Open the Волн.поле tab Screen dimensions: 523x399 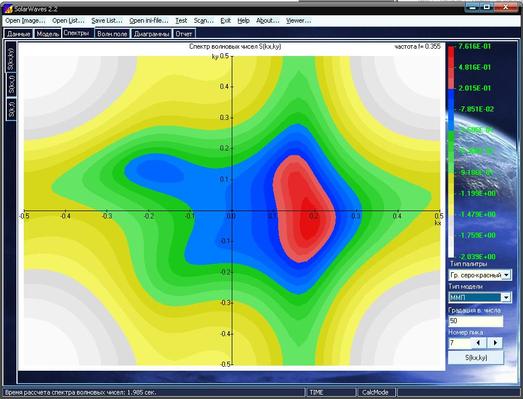tap(112, 34)
